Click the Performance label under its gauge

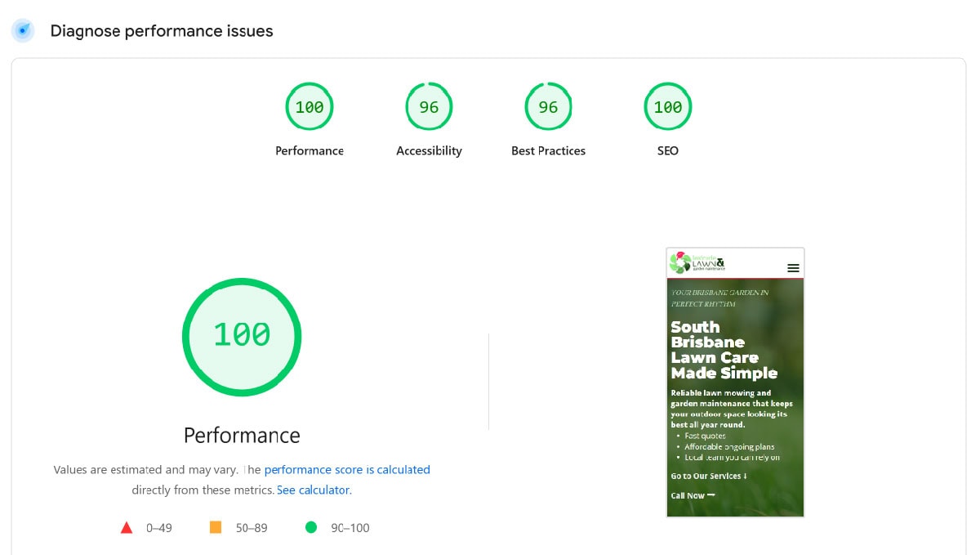[309, 150]
